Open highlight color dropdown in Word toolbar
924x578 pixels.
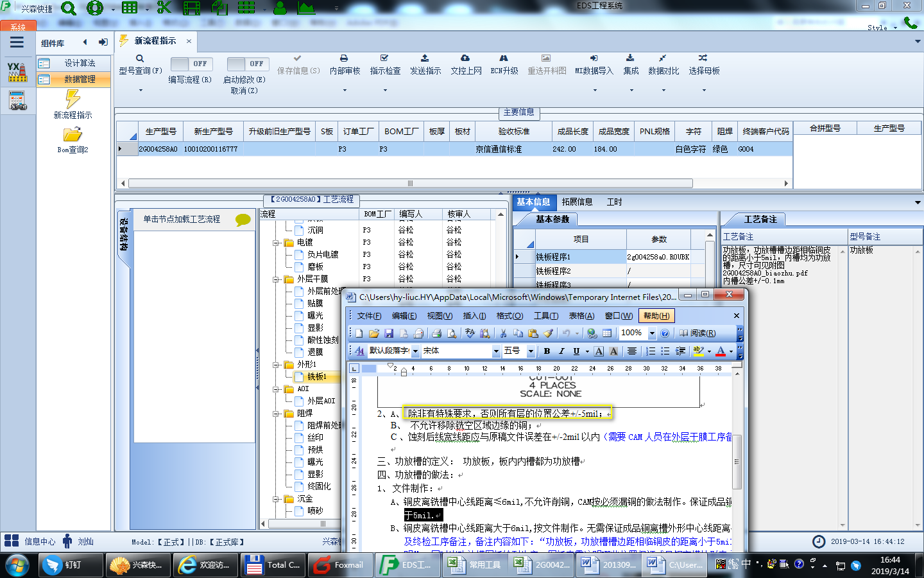coord(709,351)
